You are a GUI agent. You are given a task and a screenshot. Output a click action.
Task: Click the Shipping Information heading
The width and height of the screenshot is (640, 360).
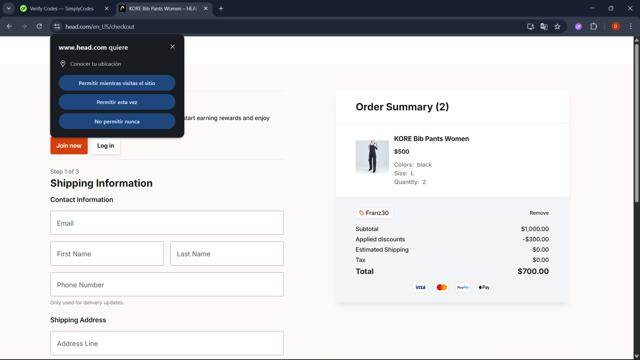click(101, 183)
